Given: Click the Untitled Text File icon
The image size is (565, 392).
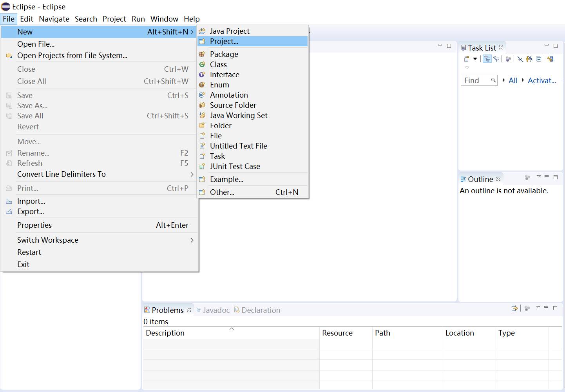Looking at the screenshot, I should tap(202, 146).
